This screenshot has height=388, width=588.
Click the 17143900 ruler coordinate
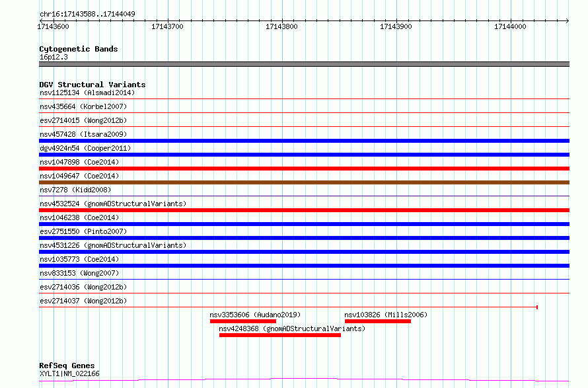coord(396,26)
